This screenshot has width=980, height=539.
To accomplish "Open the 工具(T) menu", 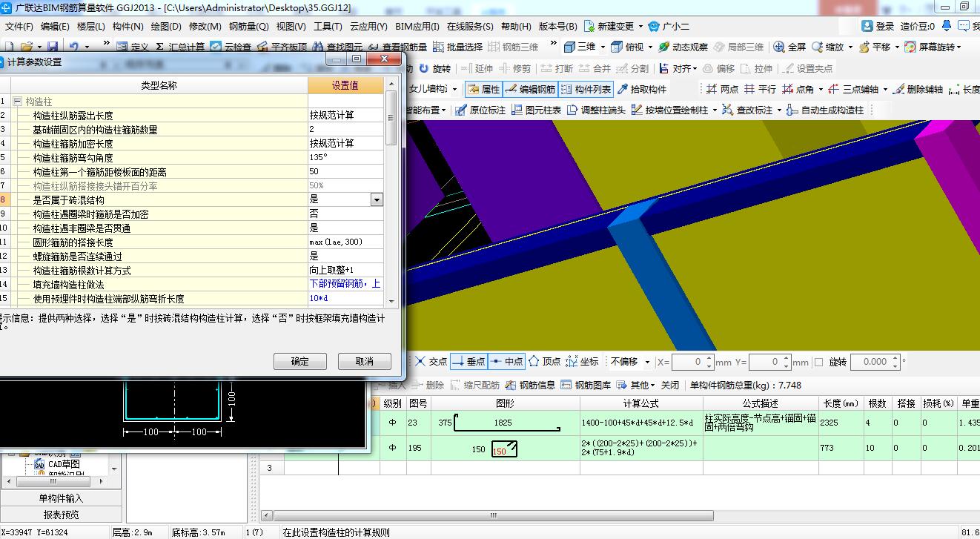I will tap(328, 26).
